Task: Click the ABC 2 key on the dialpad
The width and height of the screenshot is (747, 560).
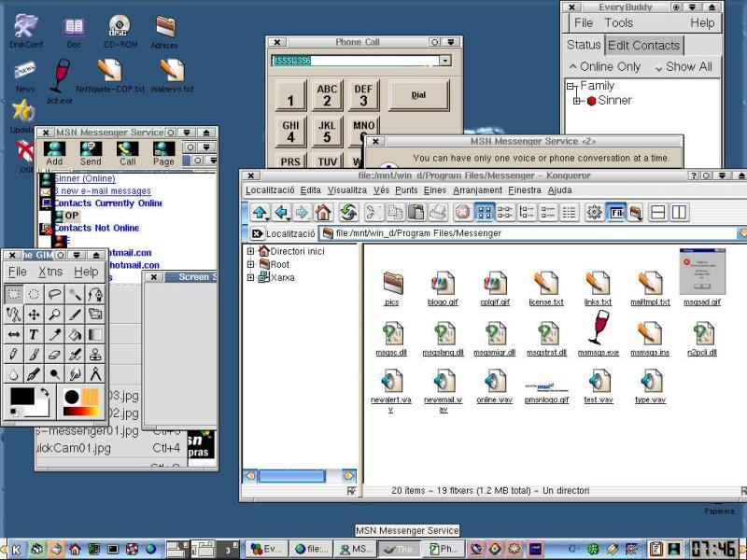Action: (x=327, y=95)
